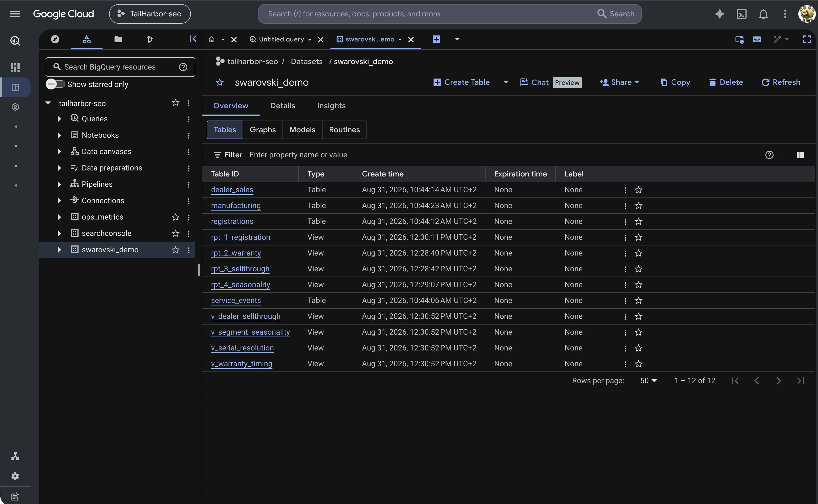Image resolution: width=818 pixels, height=504 pixels.
Task: Star the manufacturing table row
Action: (638, 206)
